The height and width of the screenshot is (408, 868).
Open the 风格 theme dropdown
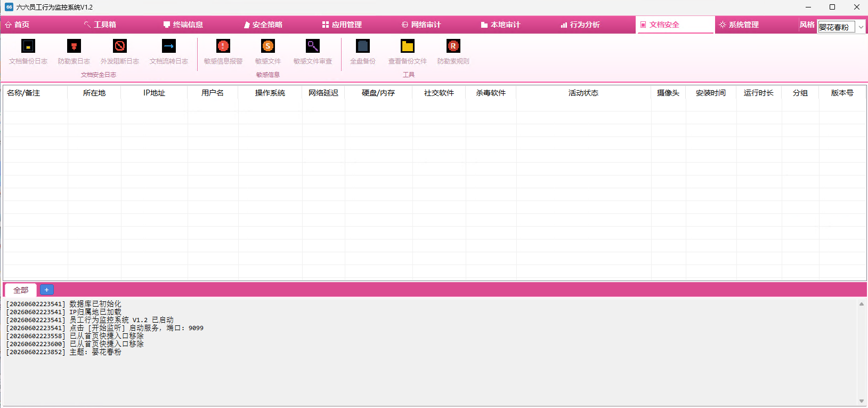point(842,27)
